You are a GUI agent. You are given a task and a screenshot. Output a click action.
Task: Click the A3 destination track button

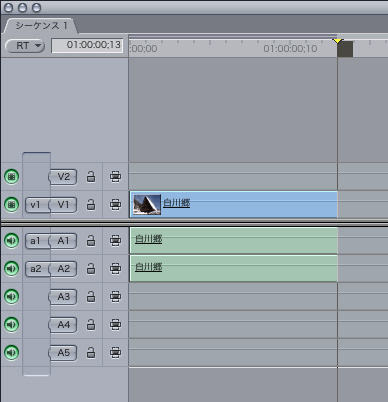[63, 296]
